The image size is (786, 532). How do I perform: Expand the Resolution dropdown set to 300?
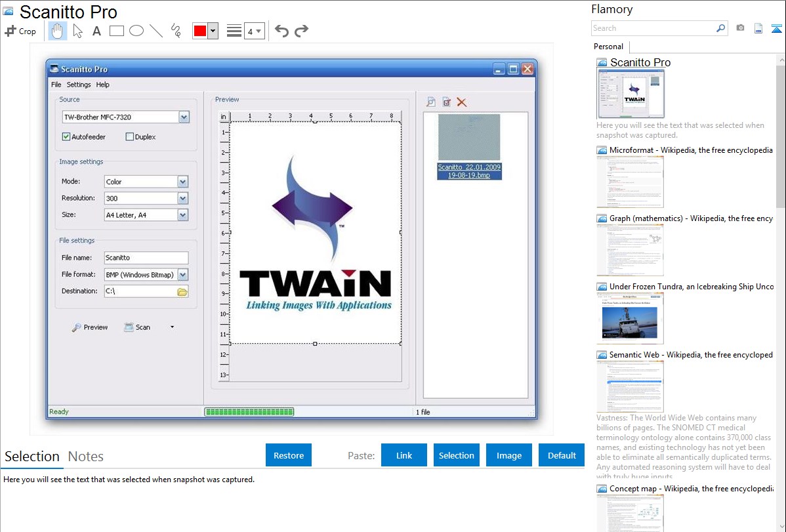183,198
